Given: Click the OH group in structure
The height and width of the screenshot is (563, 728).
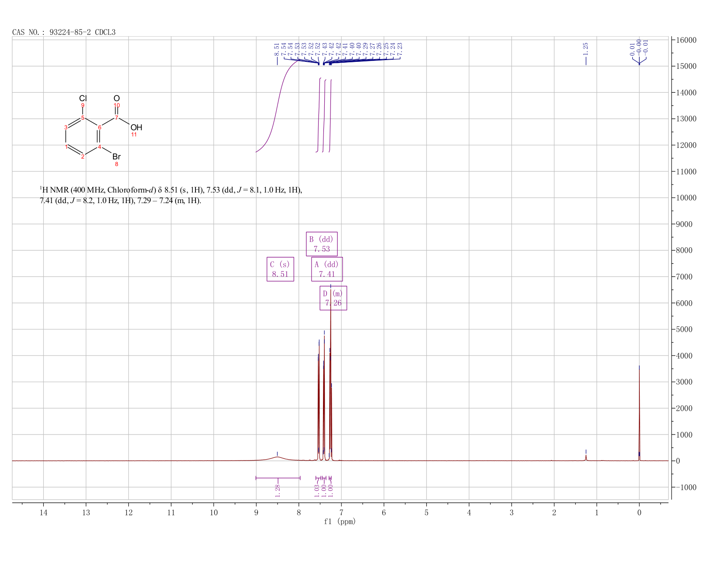Looking at the screenshot, I should (136, 127).
